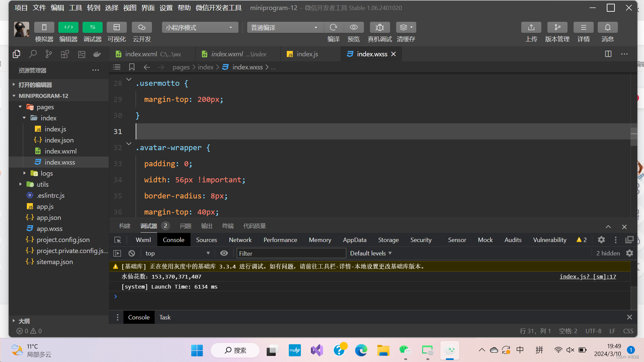Expand the logs folder

click(x=47, y=173)
